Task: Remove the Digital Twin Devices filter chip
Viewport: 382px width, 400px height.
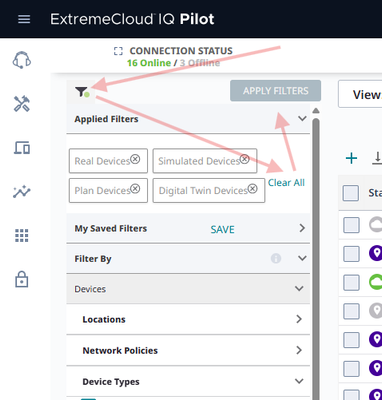Action: point(253,189)
